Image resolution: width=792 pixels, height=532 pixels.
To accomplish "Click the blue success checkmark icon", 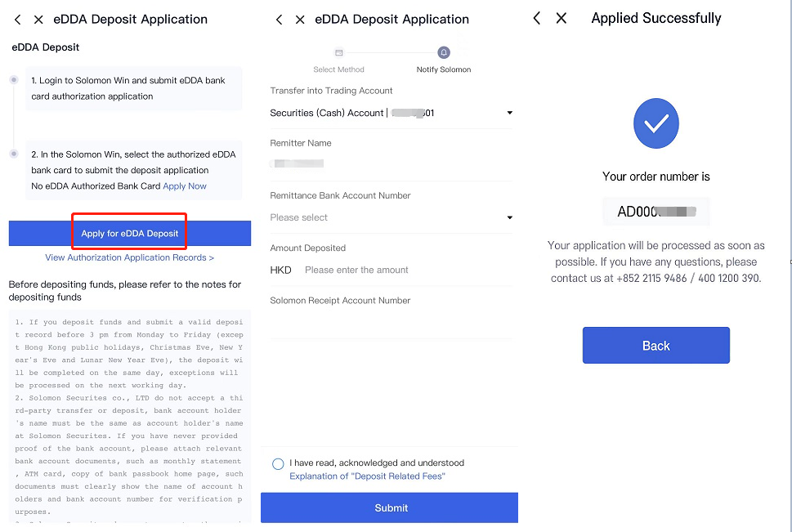I will 656,123.
